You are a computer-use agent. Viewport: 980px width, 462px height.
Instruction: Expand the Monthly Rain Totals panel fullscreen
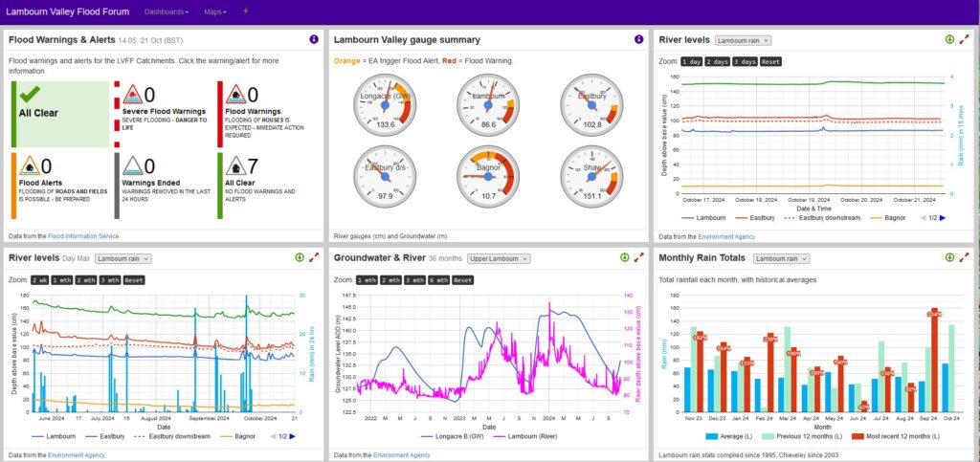tap(965, 257)
